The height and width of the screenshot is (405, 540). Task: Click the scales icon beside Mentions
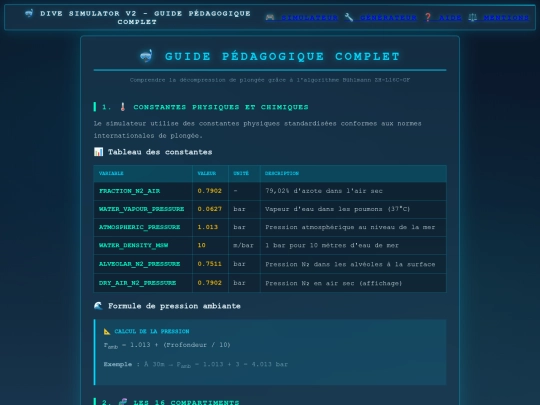tap(472, 17)
